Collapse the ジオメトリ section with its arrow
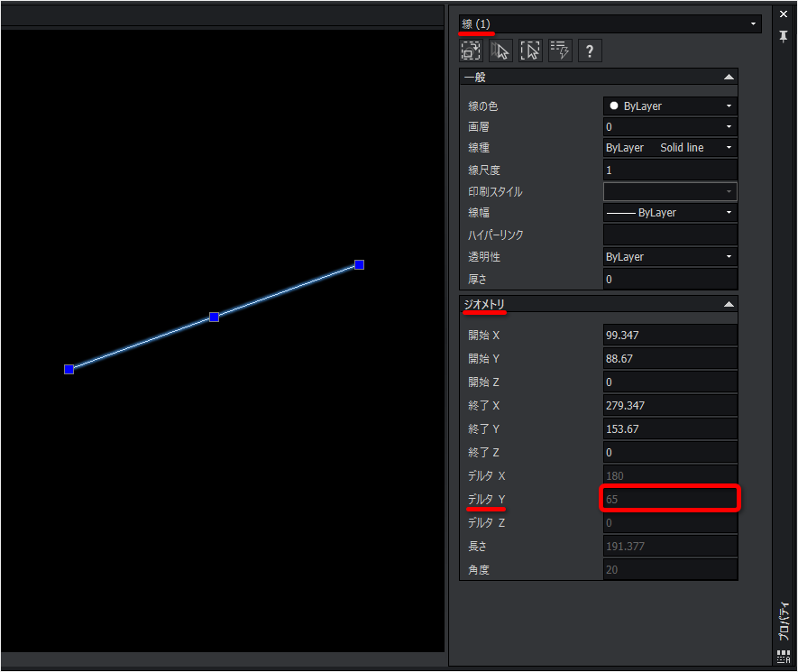The width and height of the screenshot is (798, 672). pos(729,305)
